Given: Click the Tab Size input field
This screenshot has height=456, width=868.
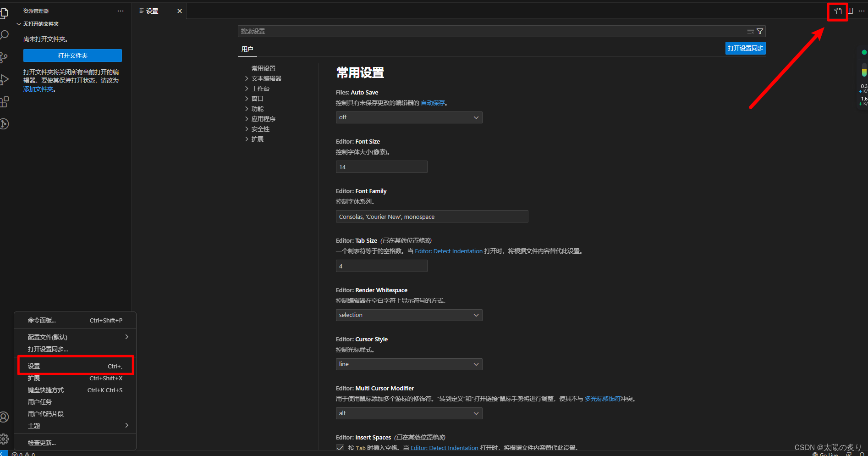Looking at the screenshot, I should [x=381, y=266].
